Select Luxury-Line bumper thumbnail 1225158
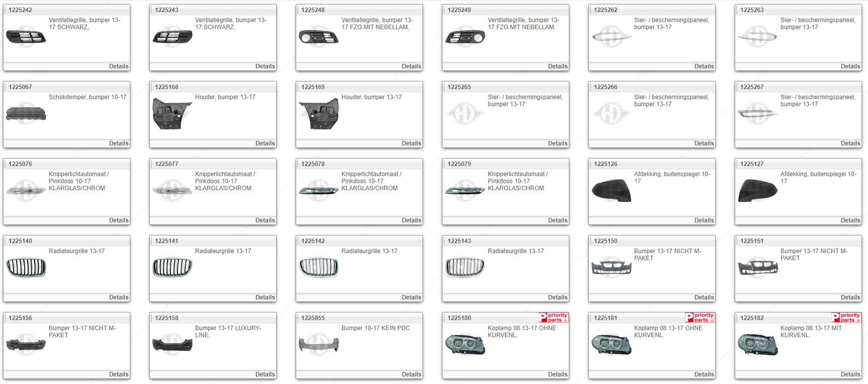The width and height of the screenshot is (868, 384). coord(172,345)
